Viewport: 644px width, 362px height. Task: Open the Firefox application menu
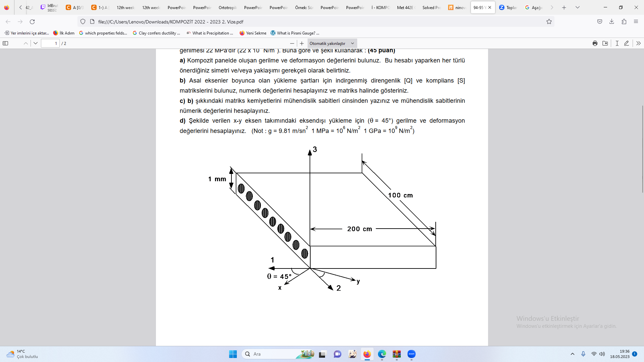pyautogui.click(x=636, y=21)
